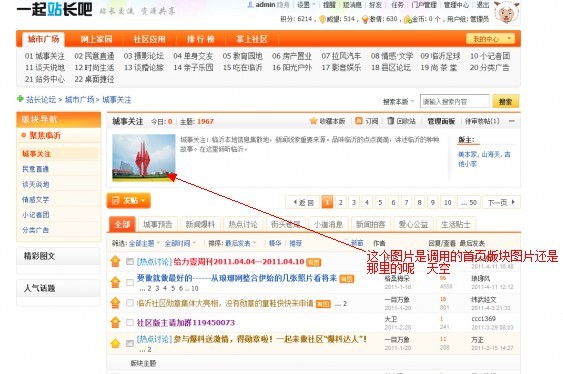Viewport: 563px width, 374px height.
Task: Click the 威望 reputation badge icon
Action: (322, 19)
